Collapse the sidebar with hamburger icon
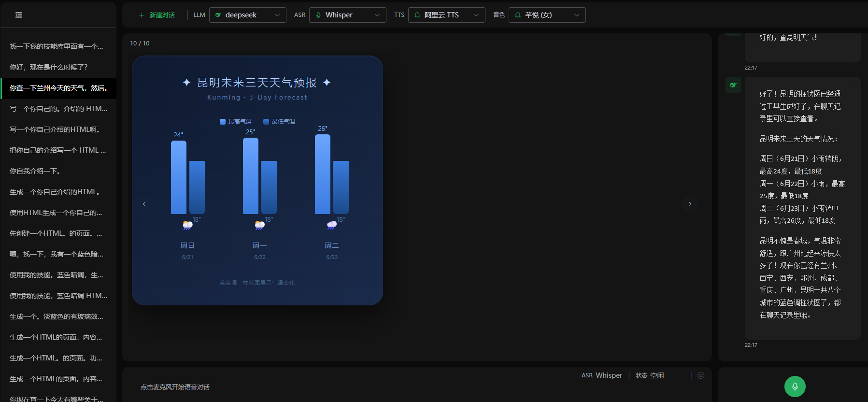This screenshot has width=868, height=402. tap(19, 15)
